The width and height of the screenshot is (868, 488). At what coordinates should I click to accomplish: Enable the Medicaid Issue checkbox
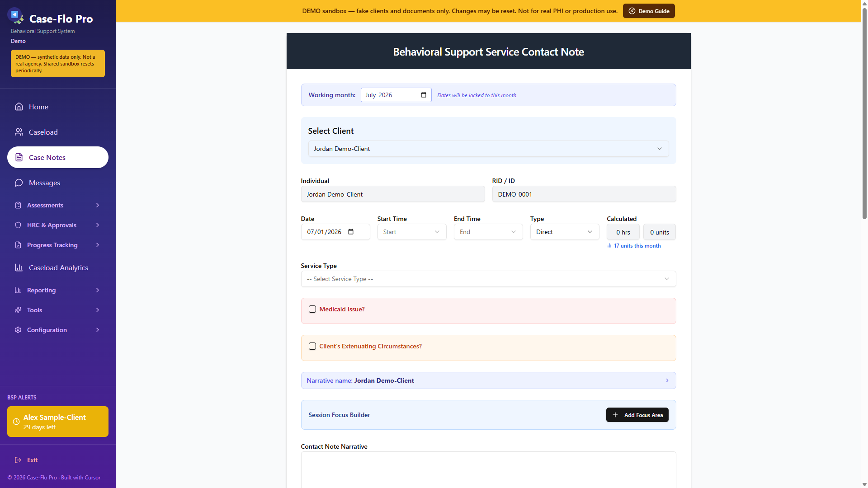point(312,309)
